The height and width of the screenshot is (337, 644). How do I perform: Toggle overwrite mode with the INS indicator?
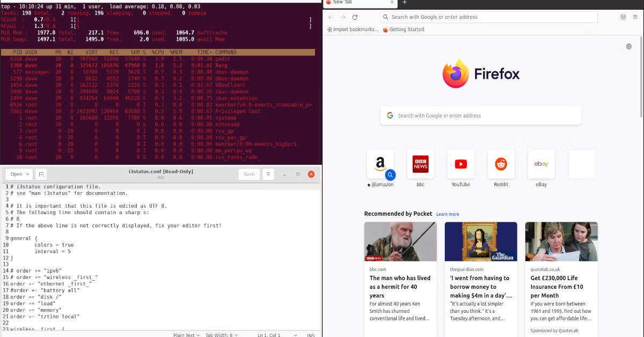[311, 334]
